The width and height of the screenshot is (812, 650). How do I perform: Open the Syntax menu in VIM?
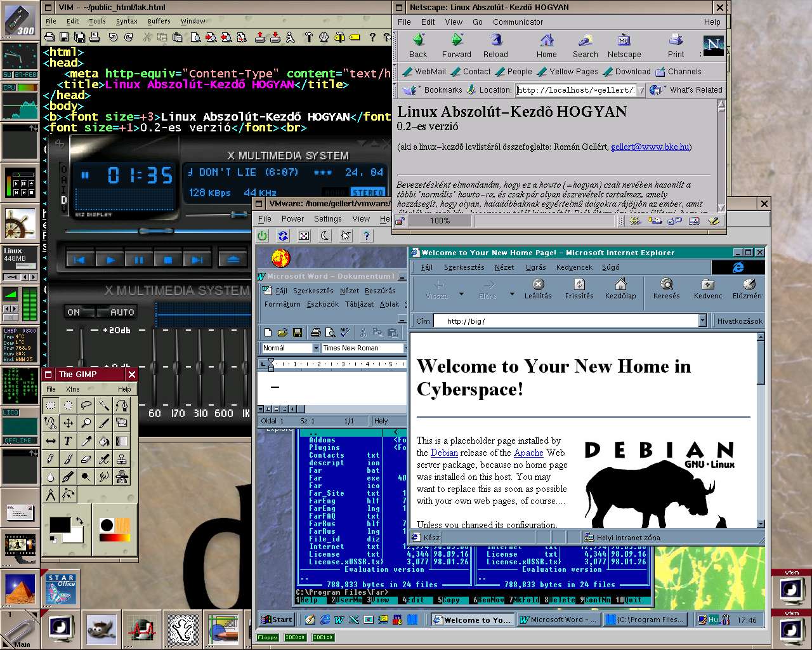click(x=126, y=21)
